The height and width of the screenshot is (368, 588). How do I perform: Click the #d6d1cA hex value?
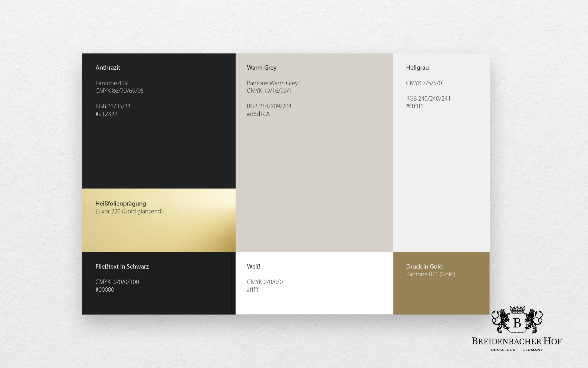[258, 114]
